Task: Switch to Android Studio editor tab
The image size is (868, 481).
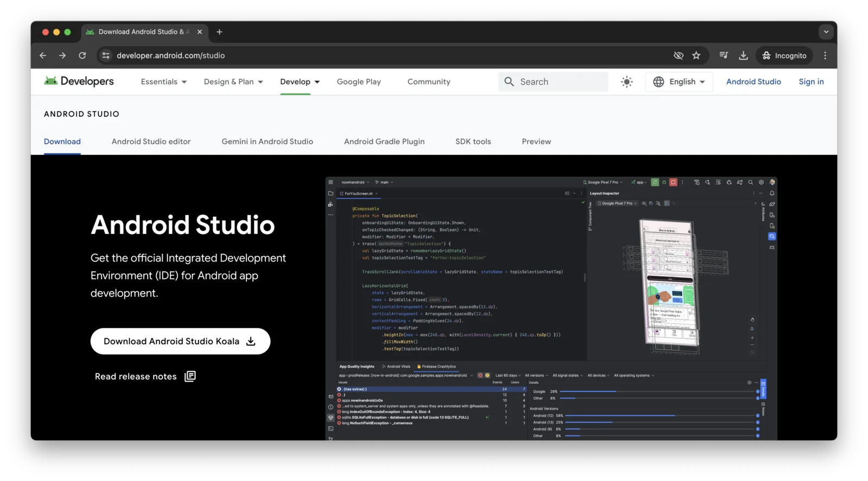Action: pyautogui.click(x=151, y=142)
